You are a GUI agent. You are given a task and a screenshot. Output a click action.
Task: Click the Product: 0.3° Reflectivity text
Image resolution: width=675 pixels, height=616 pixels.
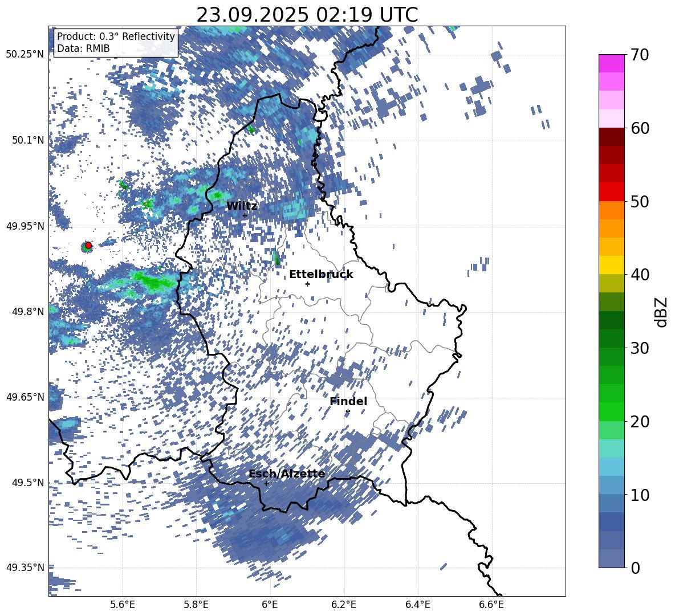(116, 36)
